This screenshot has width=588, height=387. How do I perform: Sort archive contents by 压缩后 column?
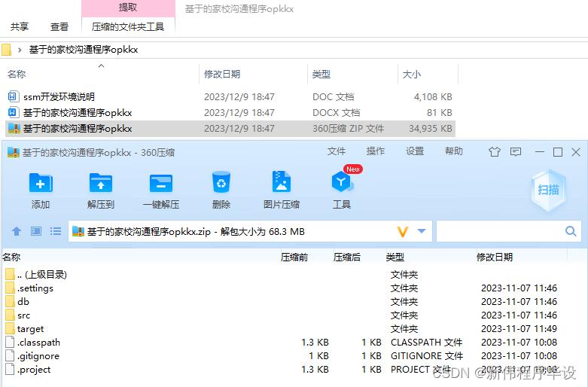pos(347,257)
